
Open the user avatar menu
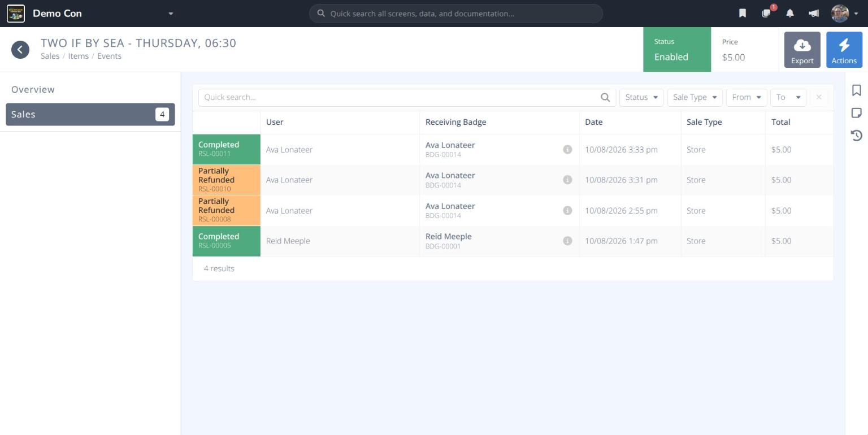844,14
